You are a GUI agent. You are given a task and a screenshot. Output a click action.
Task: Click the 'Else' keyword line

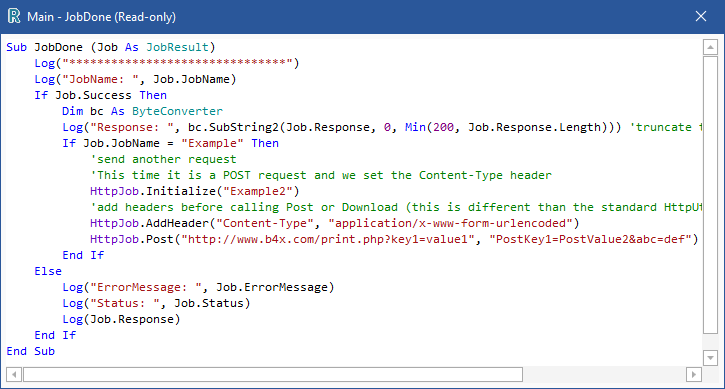(x=48, y=271)
